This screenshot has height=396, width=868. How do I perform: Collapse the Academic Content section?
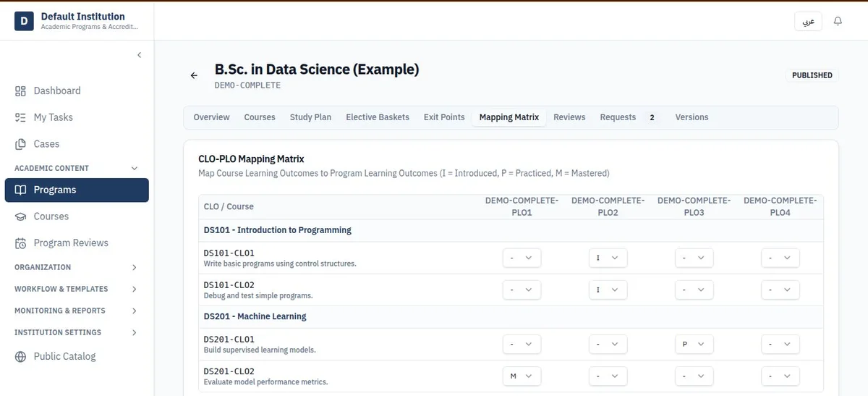pyautogui.click(x=77, y=168)
